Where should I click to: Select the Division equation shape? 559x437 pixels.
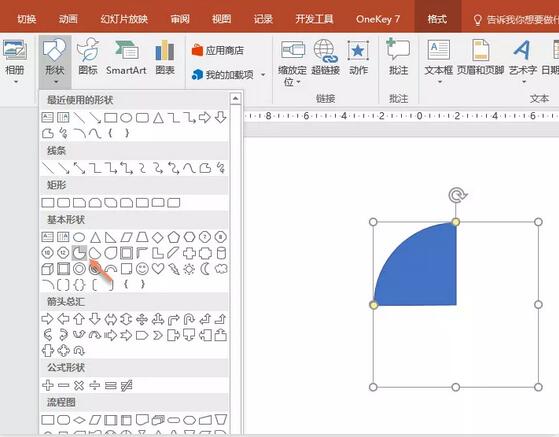[x=94, y=385]
